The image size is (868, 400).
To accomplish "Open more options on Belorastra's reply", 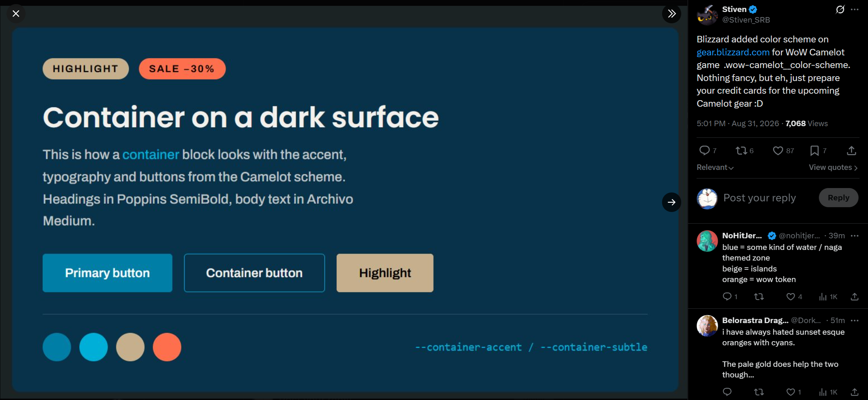I will click(x=855, y=321).
